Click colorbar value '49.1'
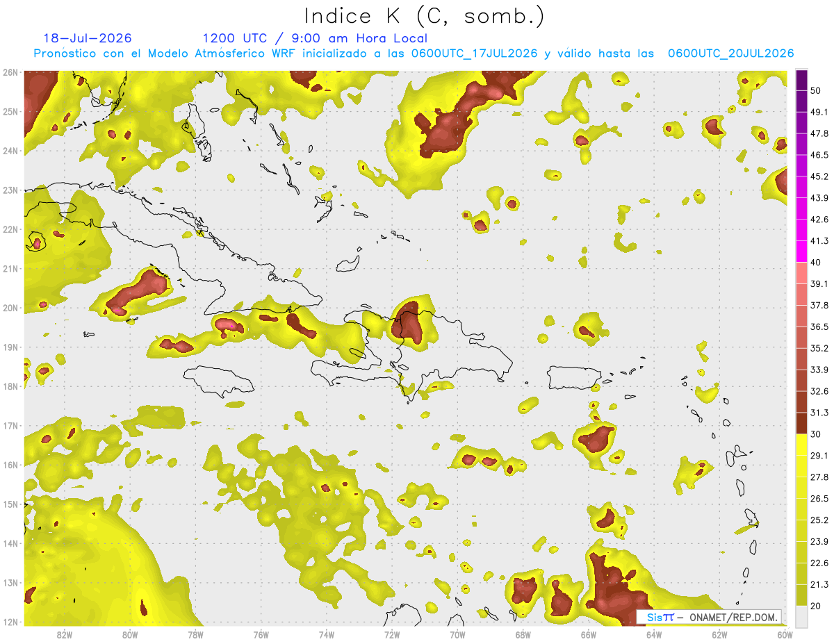Screen dimensions: 834x644 820,112
